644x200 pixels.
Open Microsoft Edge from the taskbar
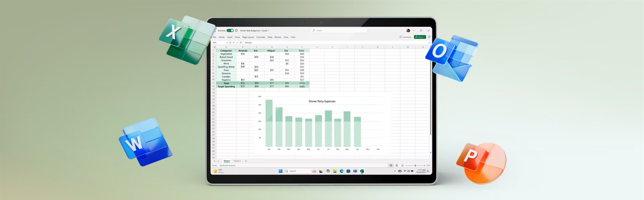point(341,171)
